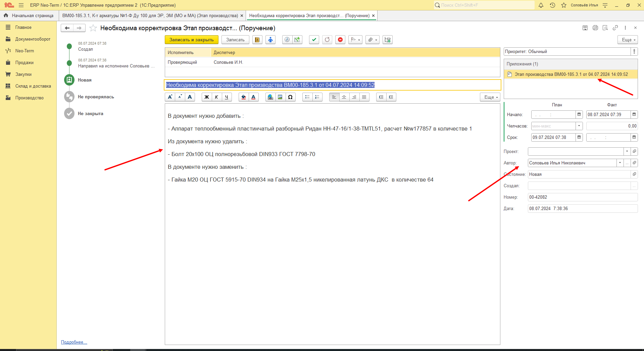
Task: Click the red stop/cancel task icon
Action: click(340, 40)
